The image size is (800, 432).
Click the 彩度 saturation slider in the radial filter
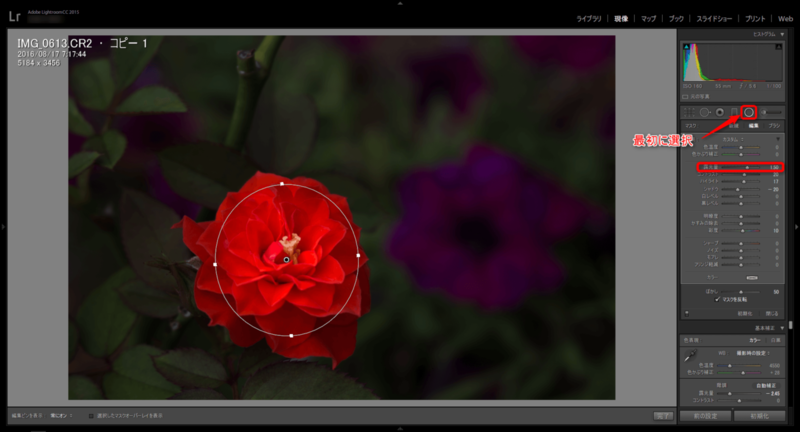click(x=741, y=231)
